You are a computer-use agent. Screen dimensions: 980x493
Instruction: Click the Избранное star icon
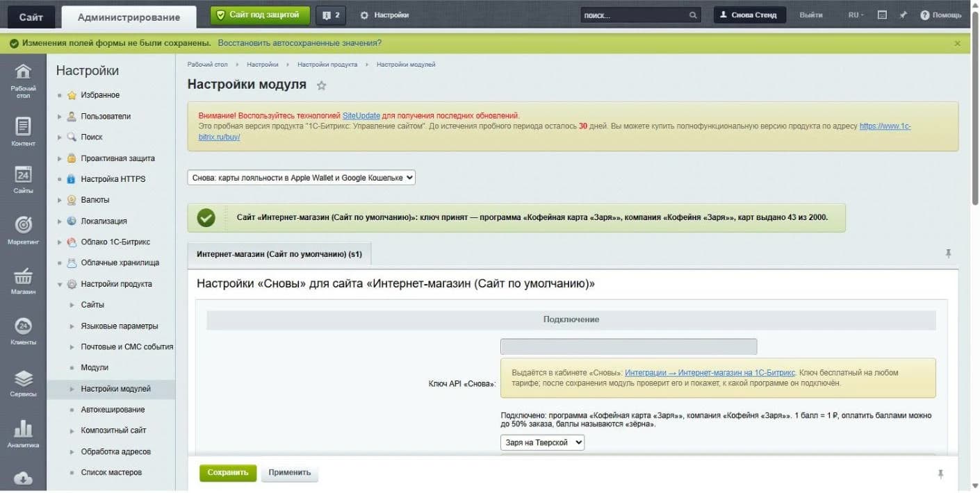click(72, 95)
